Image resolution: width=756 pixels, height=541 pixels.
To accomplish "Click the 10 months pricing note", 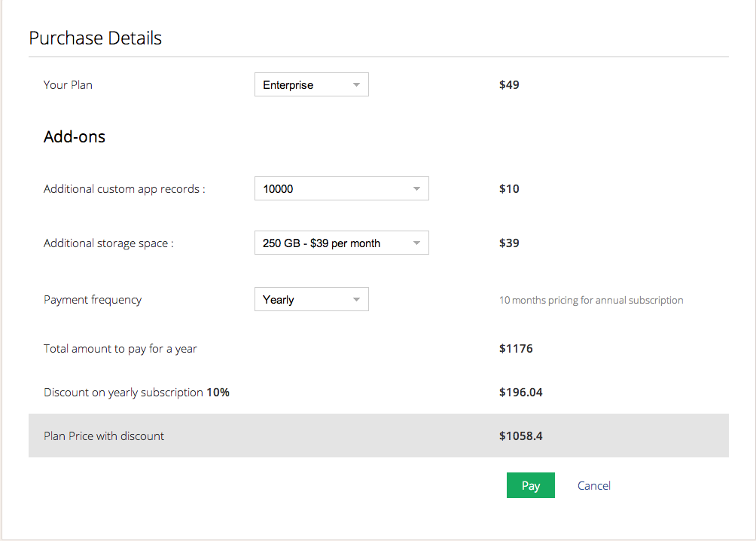I will coord(591,301).
